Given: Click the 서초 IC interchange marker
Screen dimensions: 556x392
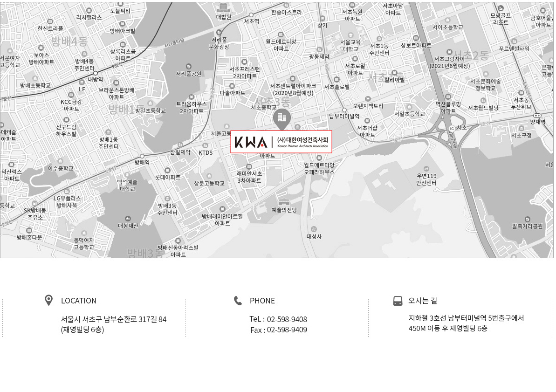Looking at the screenshot, I should [x=451, y=129].
